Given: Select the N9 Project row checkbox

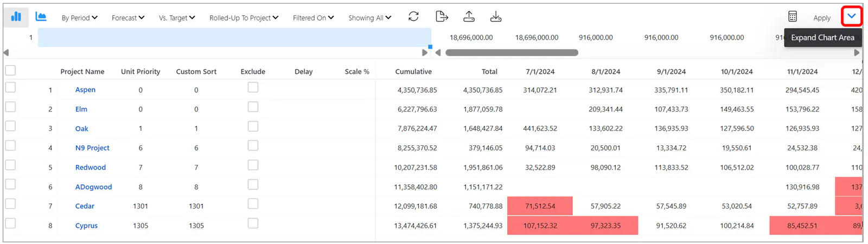Looking at the screenshot, I should pos(10,146).
